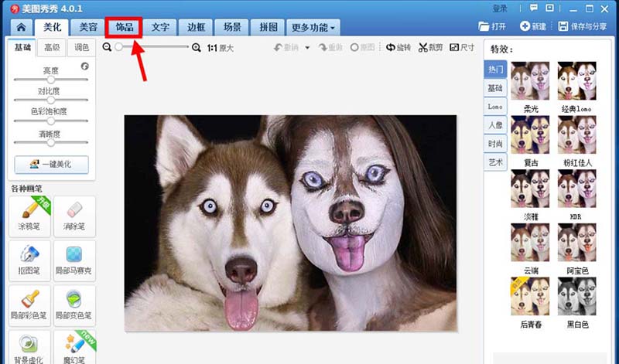Click the 尺寸 resize tool
The height and width of the screenshot is (364, 619).
coord(462,48)
